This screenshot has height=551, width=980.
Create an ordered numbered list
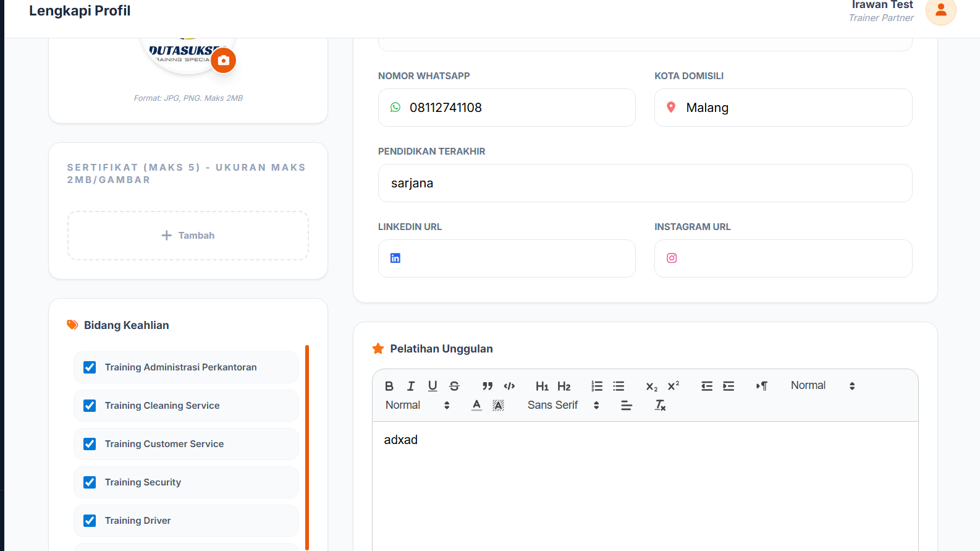(597, 386)
